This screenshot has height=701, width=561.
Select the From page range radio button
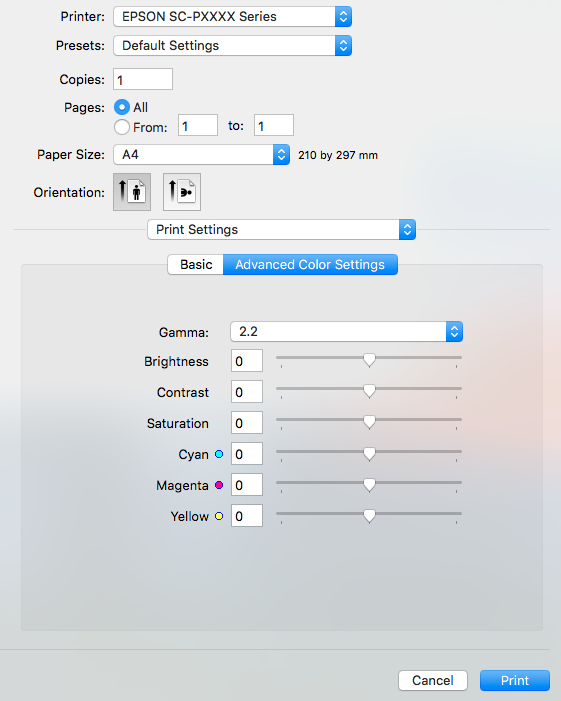[122, 127]
